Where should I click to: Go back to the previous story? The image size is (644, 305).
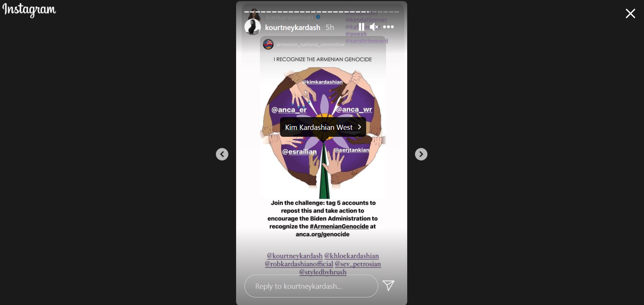(x=222, y=154)
